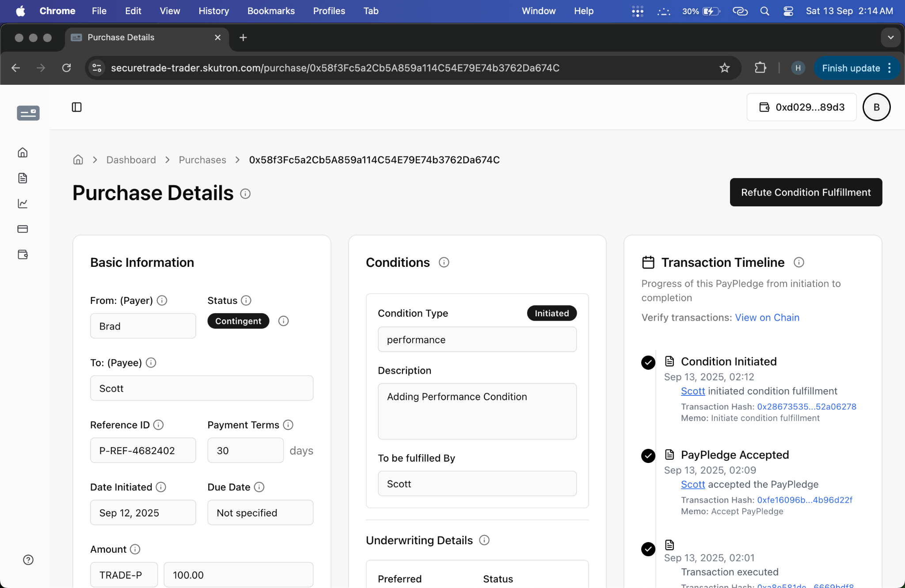Click info icon beside Transaction Timeline heading
Image resolution: width=905 pixels, height=588 pixels.
tap(799, 262)
